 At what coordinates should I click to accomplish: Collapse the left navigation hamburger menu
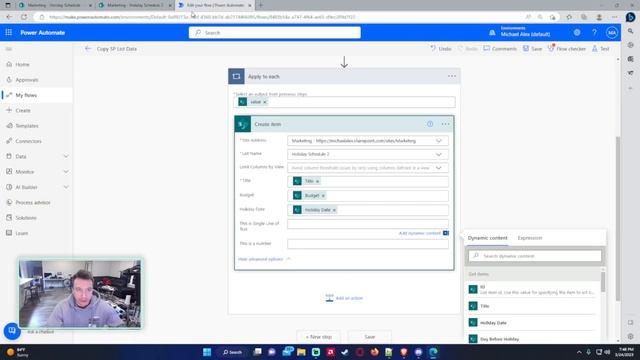[9, 49]
